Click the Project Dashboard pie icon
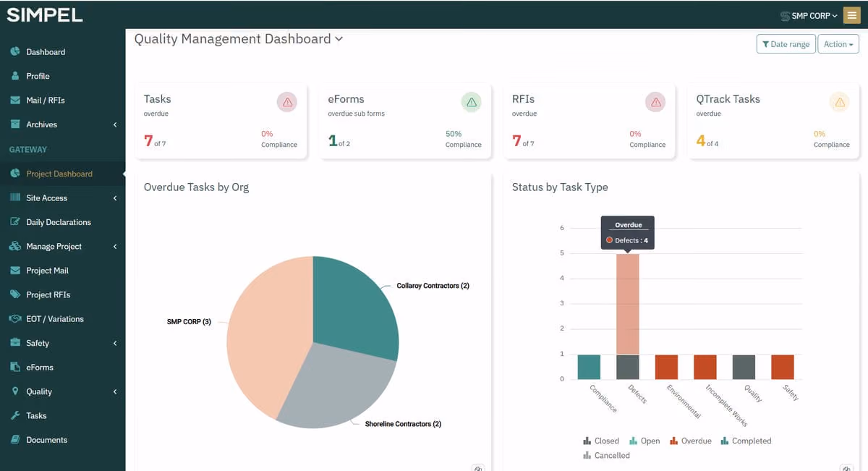The height and width of the screenshot is (471, 868). tap(15, 174)
